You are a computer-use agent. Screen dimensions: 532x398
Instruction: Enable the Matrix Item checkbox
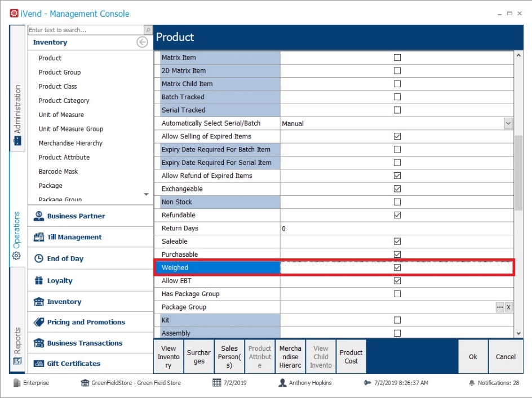(x=397, y=57)
